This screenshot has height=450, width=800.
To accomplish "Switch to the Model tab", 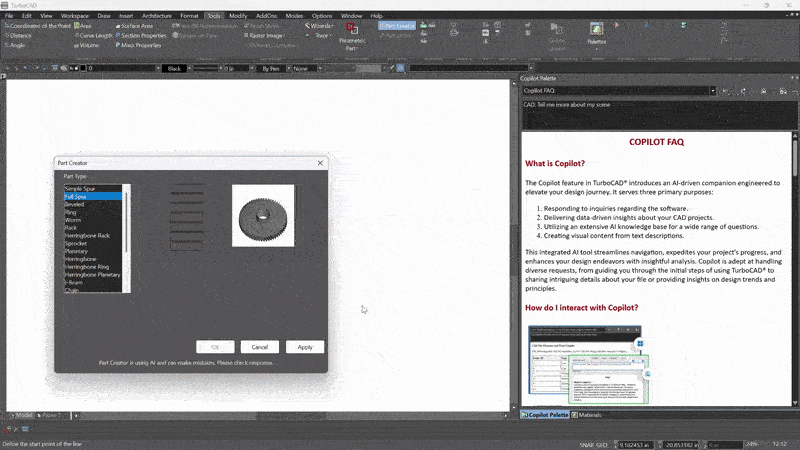I will coord(21,415).
